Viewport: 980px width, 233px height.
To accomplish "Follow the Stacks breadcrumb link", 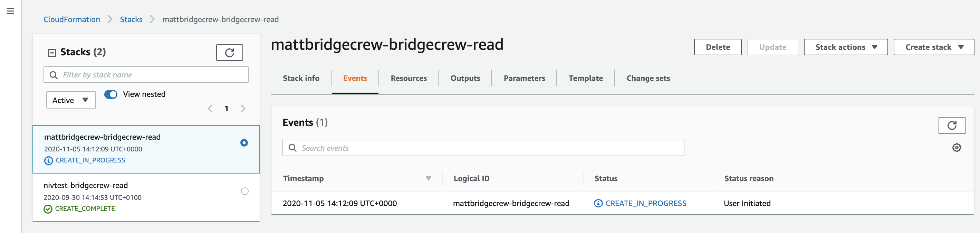I will [x=131, y=19].
